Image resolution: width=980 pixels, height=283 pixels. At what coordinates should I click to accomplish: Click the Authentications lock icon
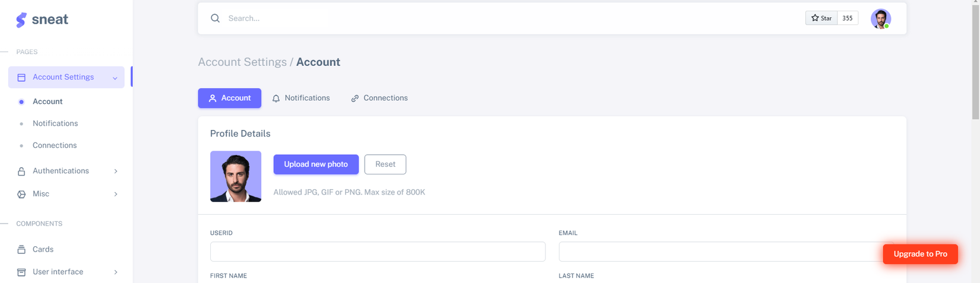click(x=21, y=171)
